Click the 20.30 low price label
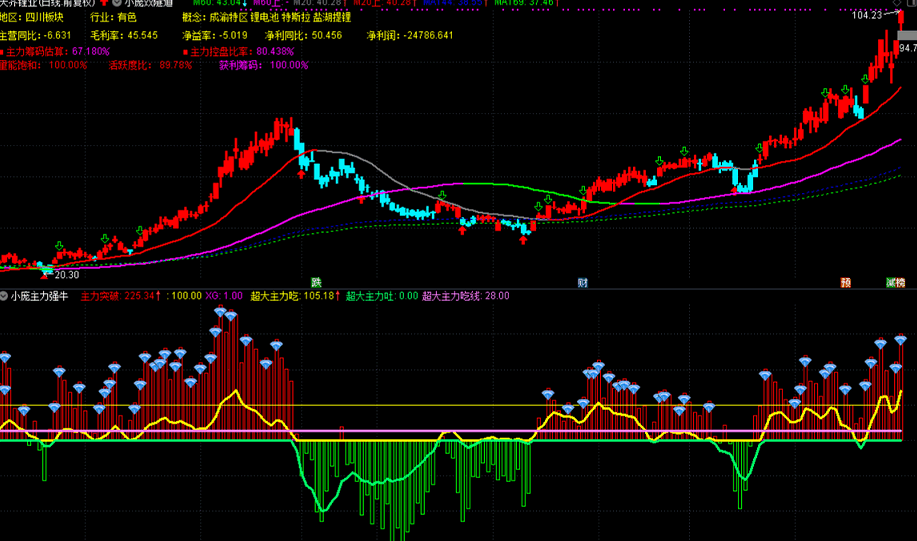This screenshot has width=917, height=541. [67, 274]
